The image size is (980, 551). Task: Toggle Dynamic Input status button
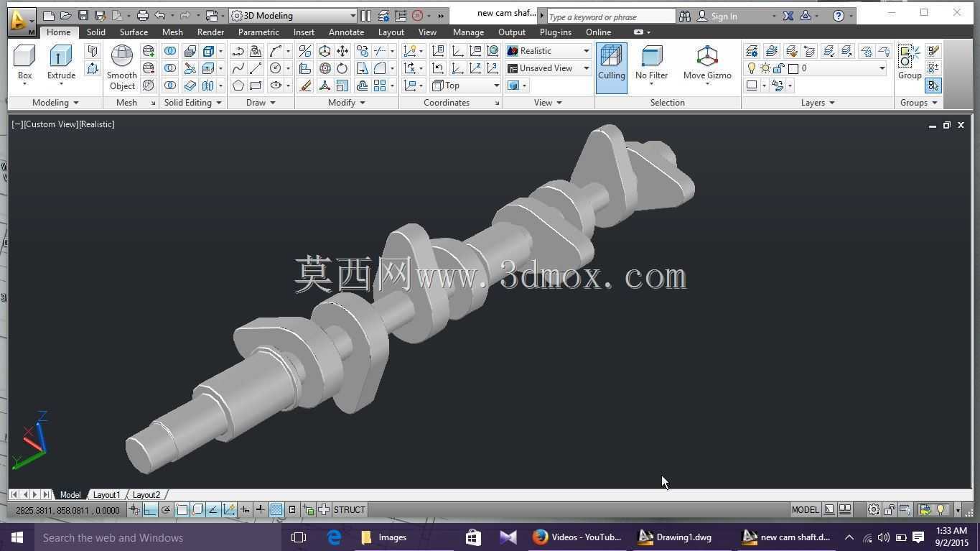pyautogui.click(x=245, y=509)
